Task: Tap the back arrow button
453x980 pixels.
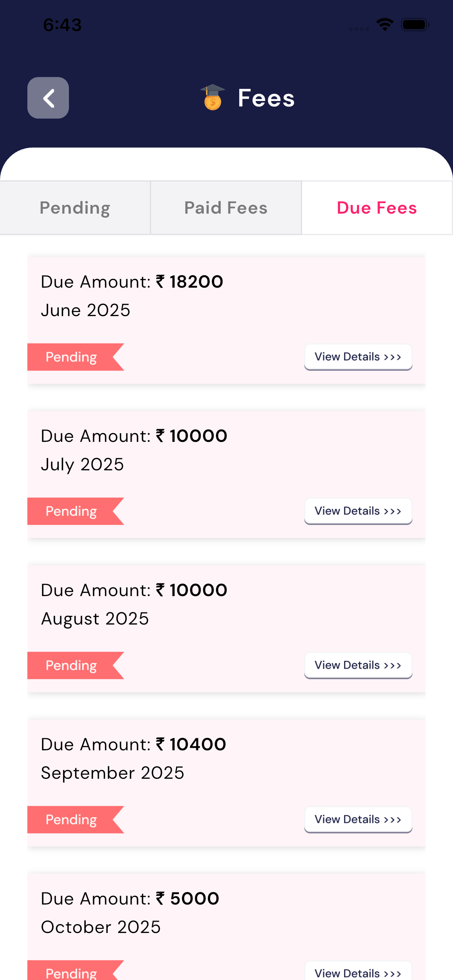Action: (x=48, y=98)
